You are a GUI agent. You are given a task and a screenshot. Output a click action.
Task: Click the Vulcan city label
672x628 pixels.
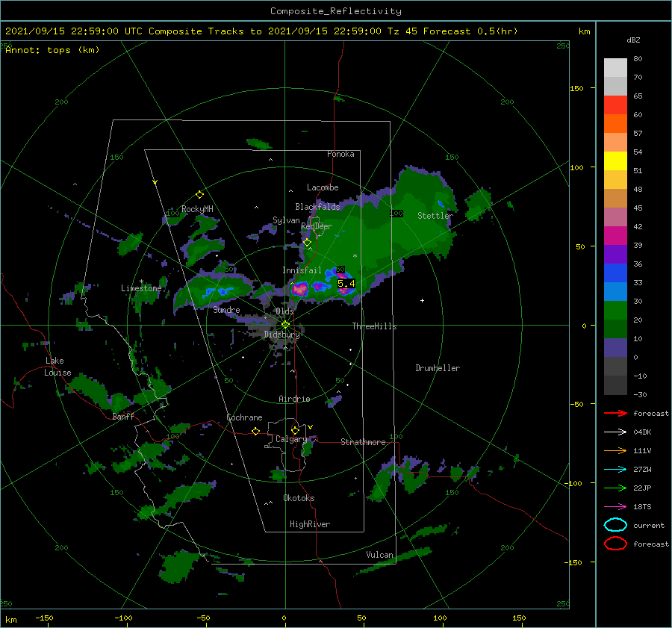point(379,555)
